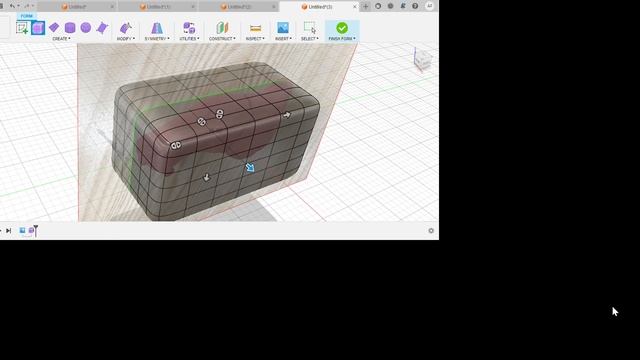Open the Help question mark menu
The height and width of the screenshot is (360, 640).
[415, 6]
